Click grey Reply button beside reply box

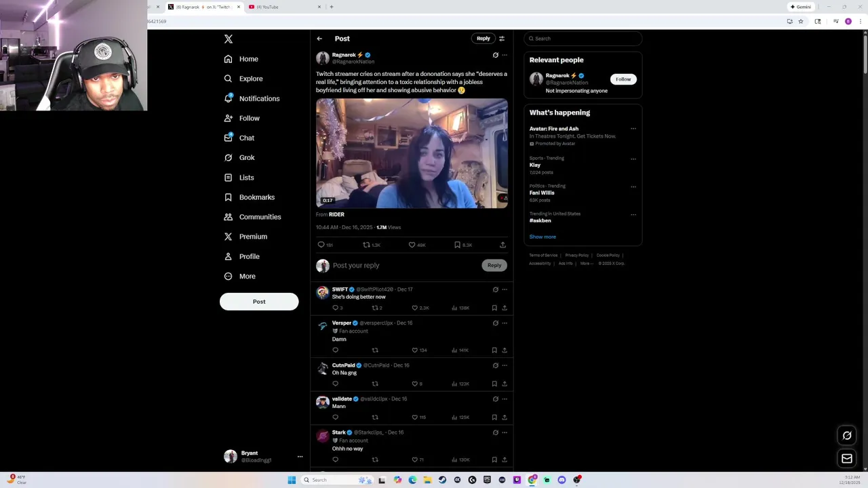pos(494,266)
